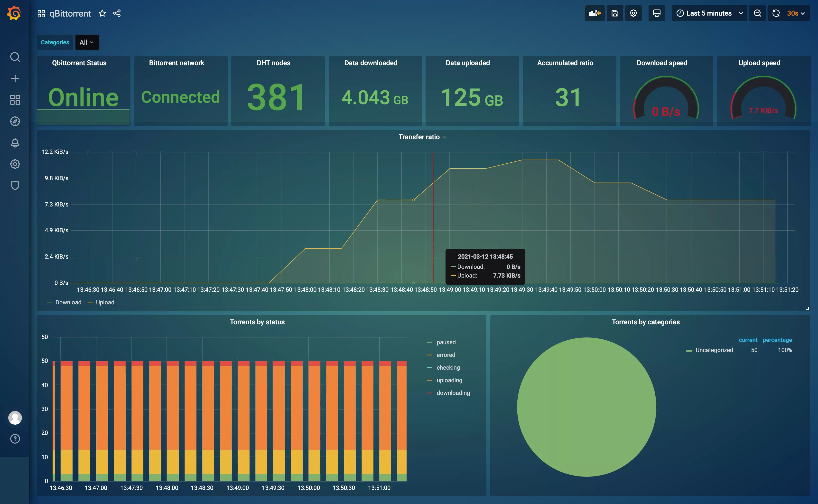The height and width of the screenshot is (504, 818).
Task: Sort pie legend by the percentage column
Action: pyautogui.click(x=777, y=340)
